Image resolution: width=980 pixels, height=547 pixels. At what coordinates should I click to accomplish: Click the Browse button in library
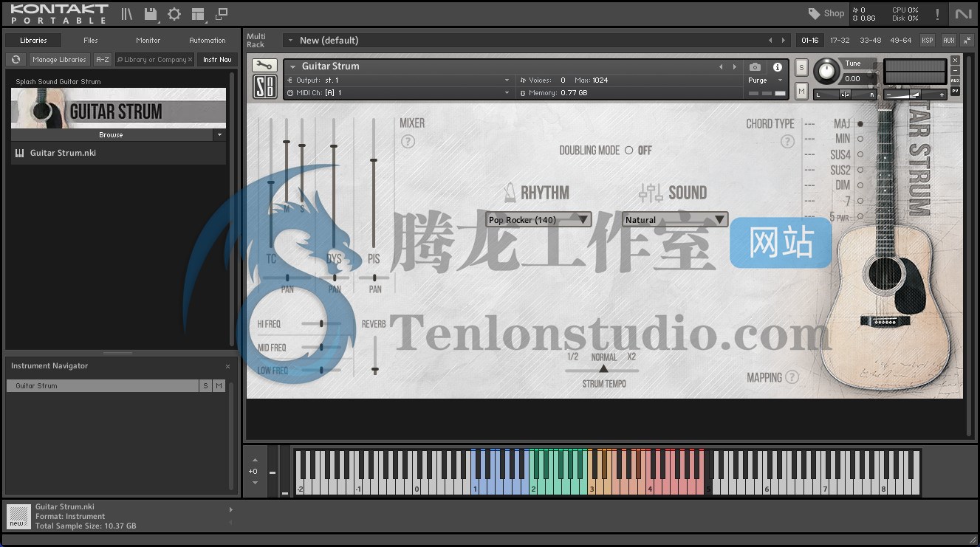(x=112, y=135)
